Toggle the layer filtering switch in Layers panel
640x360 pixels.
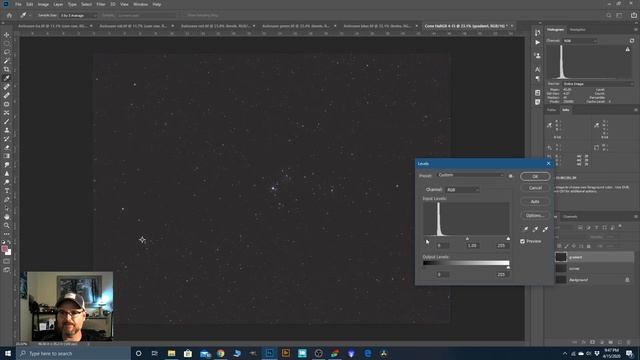[620, 226]
